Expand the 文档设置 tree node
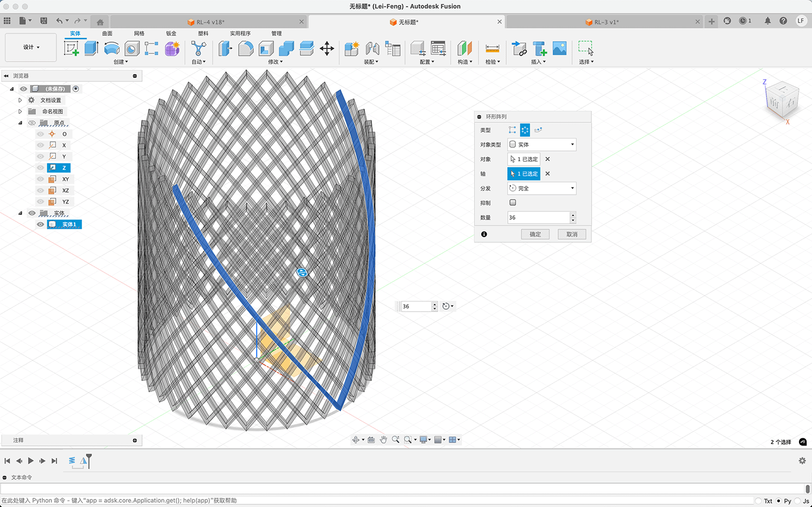The height and width of the screenshot is (507, 812). tap(20, 100)
